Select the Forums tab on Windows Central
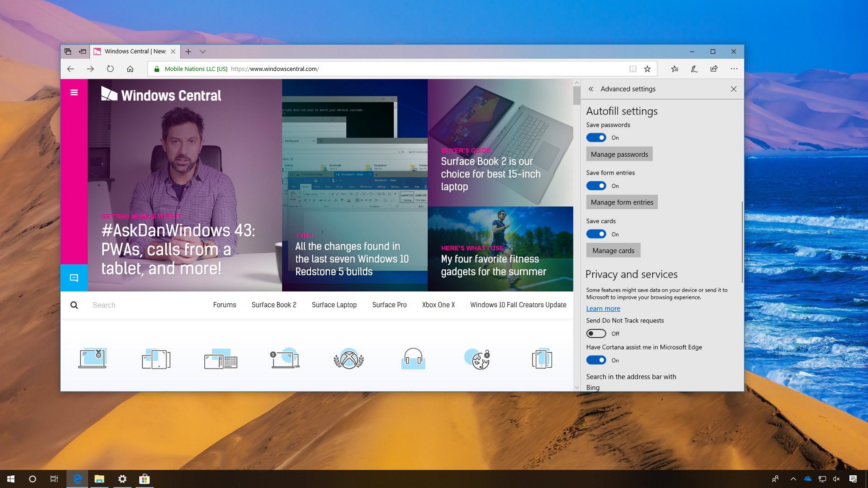Screen dimensions: 868x488 point(225,305)
